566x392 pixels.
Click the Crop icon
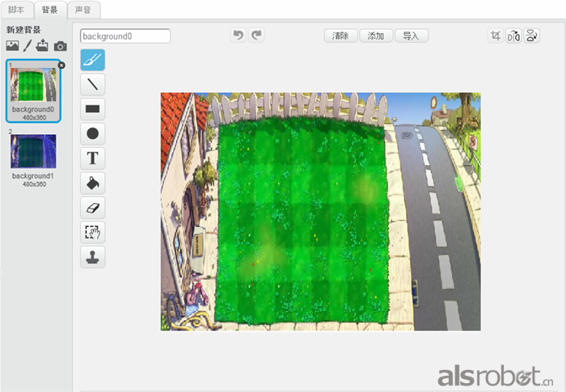pos(496,36)
